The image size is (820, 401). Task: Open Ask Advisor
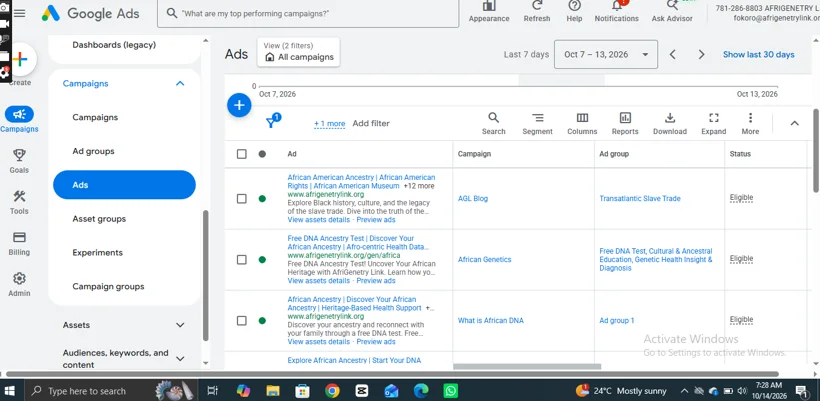click(672, 12)
